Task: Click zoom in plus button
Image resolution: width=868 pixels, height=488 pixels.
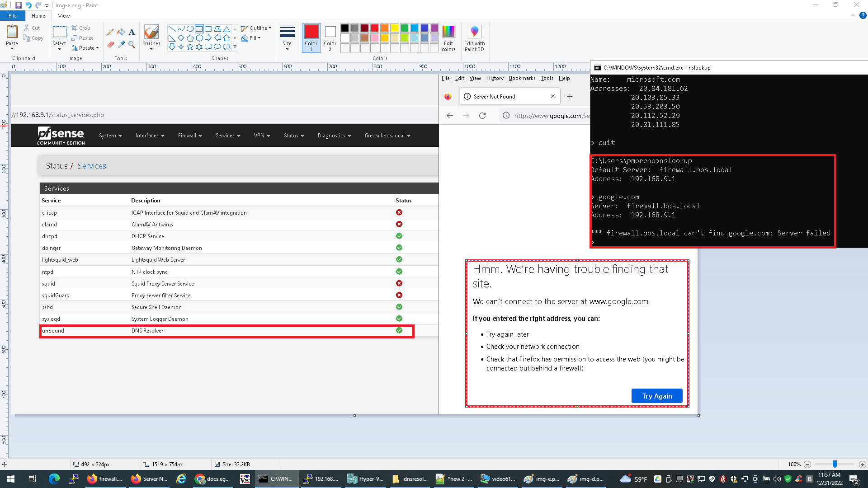Action: 862,464
